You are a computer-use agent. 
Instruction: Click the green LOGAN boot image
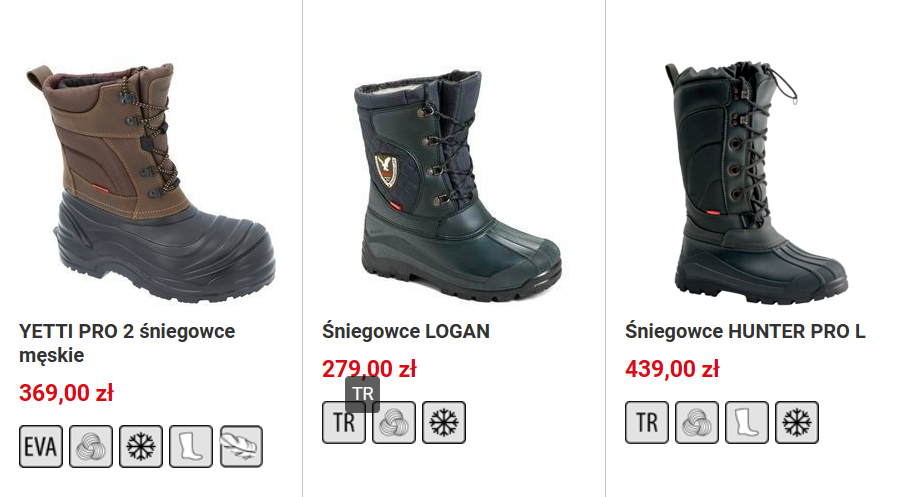pos(457,185)
